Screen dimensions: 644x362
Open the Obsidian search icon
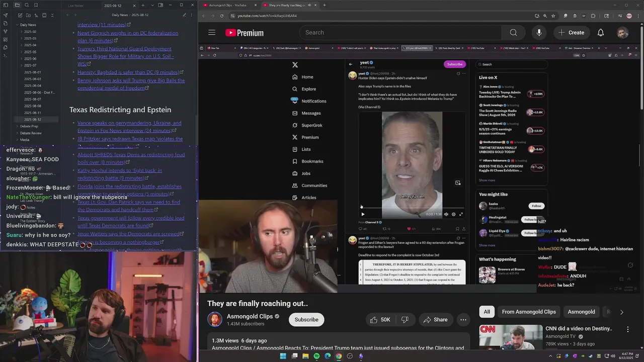(x=26, y=5)
